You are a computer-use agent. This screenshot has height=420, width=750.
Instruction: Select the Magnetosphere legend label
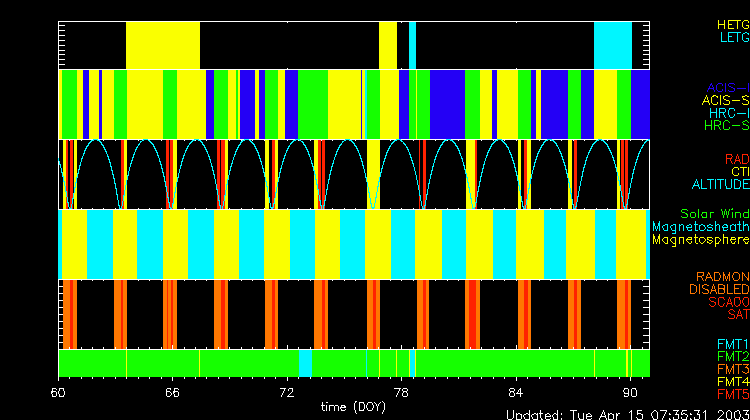coord(700,240)
